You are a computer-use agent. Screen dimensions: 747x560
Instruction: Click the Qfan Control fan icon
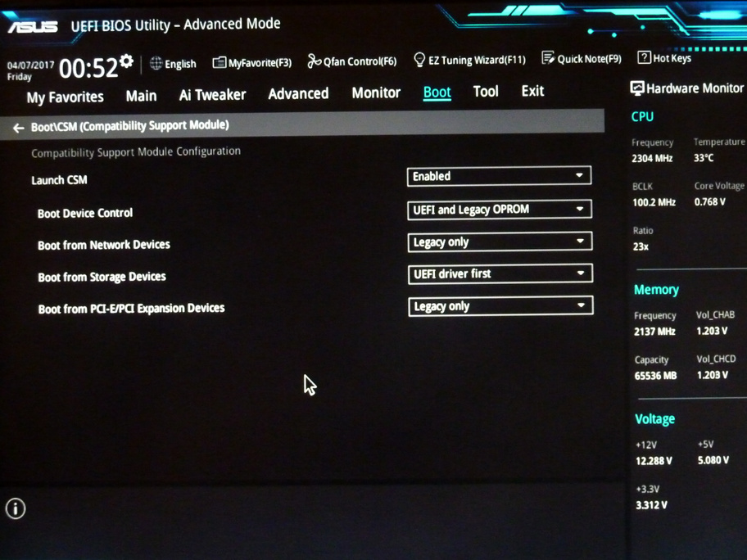pyautogui.click(x=314, y=61)
